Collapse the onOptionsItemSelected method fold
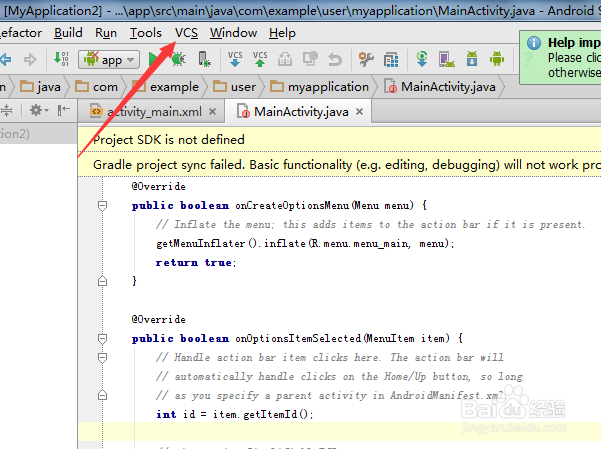The image size is (601, 449). [102, 339]
